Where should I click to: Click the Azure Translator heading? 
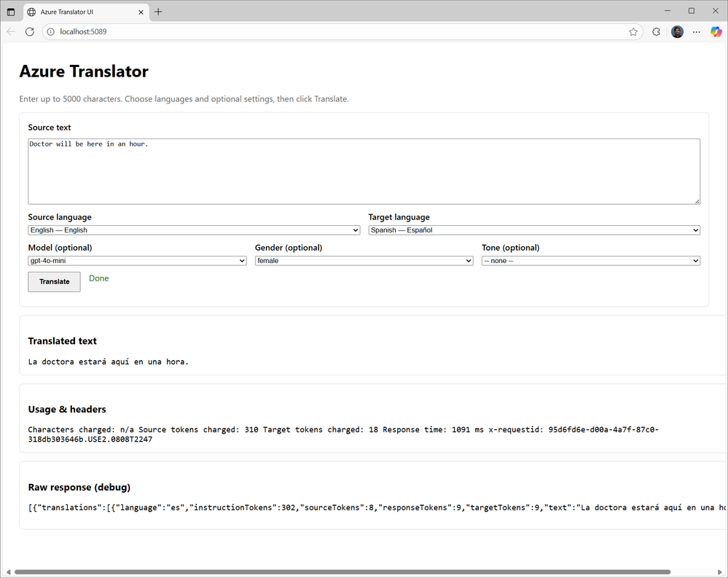tap(84, 71)
